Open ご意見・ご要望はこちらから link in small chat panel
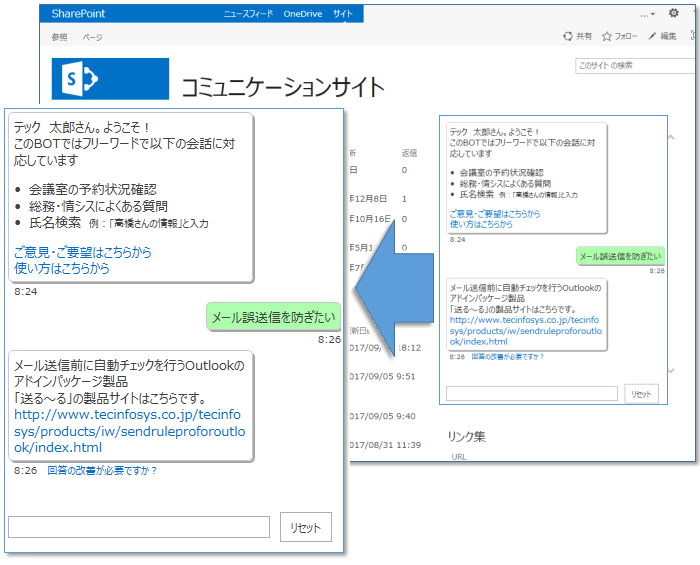Screen dimensions: 700x565 495,214
